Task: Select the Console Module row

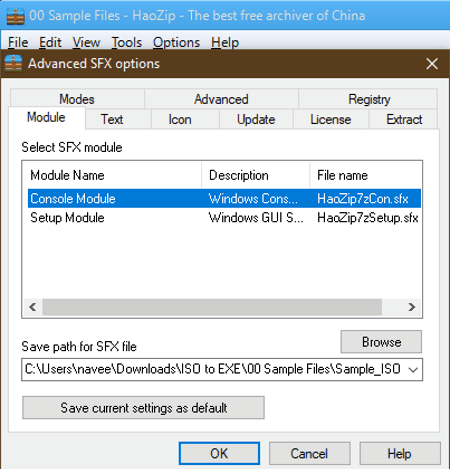Action: tap(224, 199)
